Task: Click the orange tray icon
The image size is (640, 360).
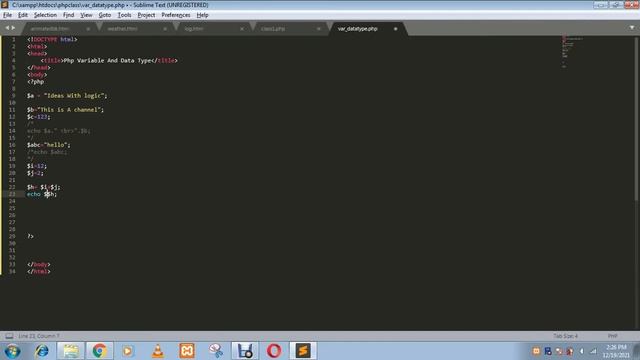Action: click(536, 351)
